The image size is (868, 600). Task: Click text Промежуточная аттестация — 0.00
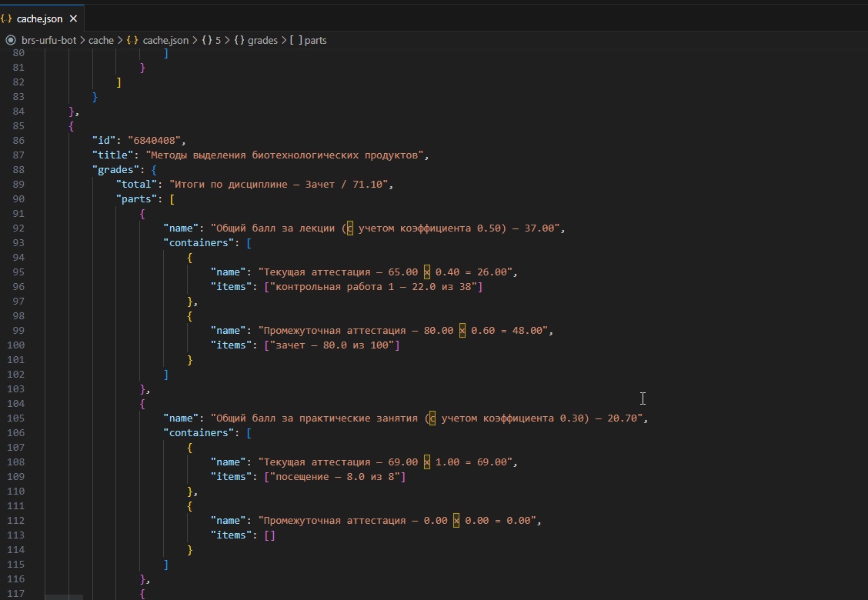[356, 520]
